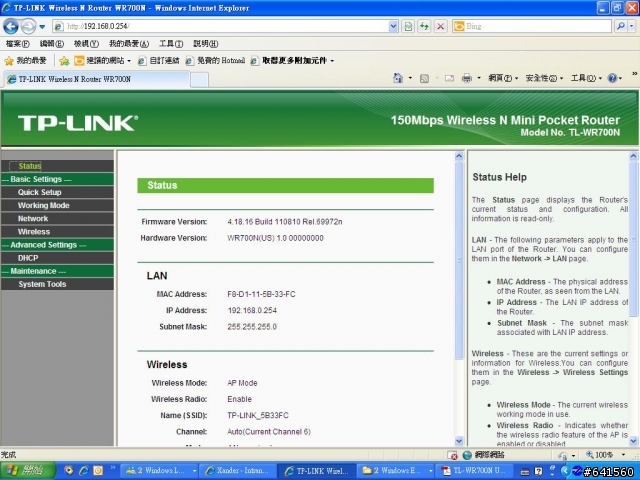Click the search magnifier icon

[621, 27]
